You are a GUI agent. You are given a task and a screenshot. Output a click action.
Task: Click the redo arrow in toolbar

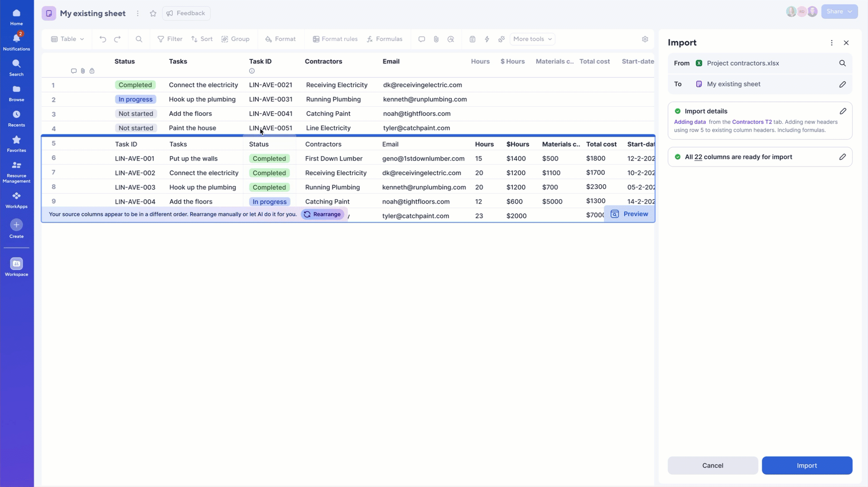[117, 39]
